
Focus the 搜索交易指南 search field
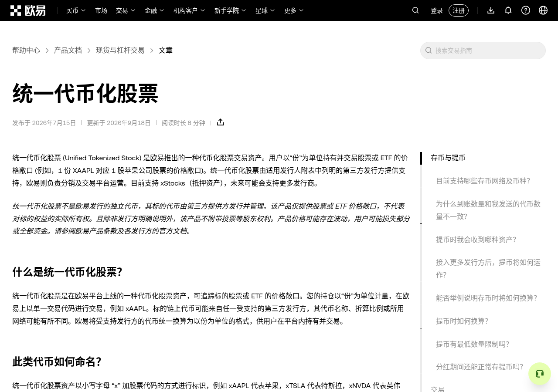coord(483,51)
